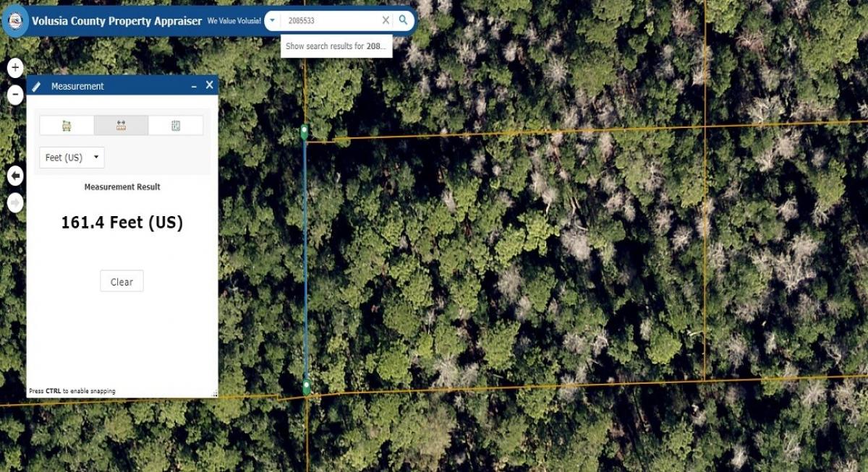
Task: Clear the search text with the X icon
Action: pos(386,20)
